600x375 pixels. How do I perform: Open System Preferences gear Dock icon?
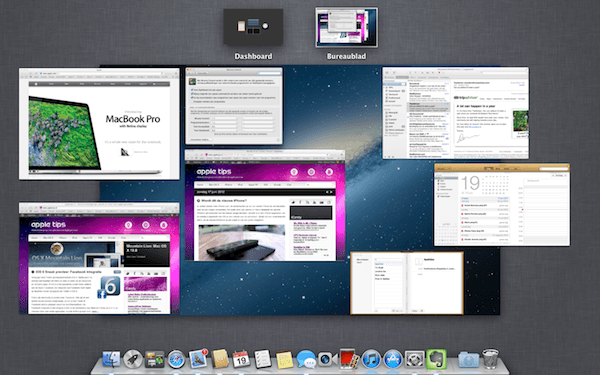(x=414, y=360)
